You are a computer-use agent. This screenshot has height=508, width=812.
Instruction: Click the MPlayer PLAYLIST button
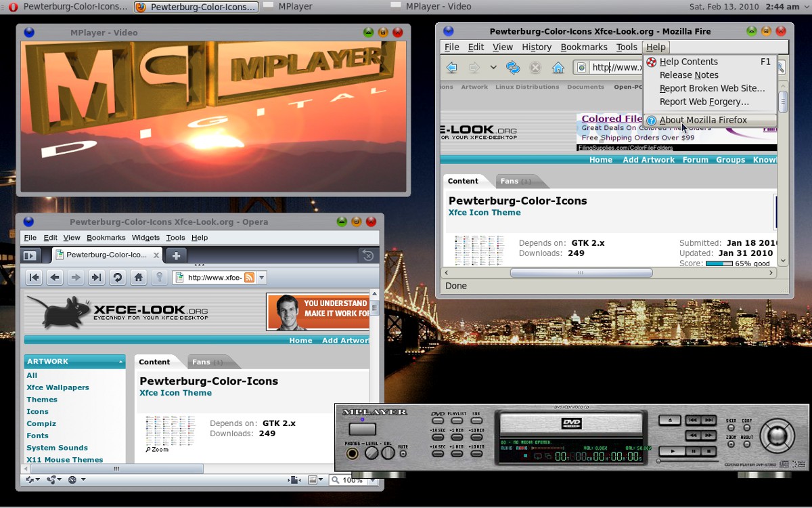[x=457, y=421]
